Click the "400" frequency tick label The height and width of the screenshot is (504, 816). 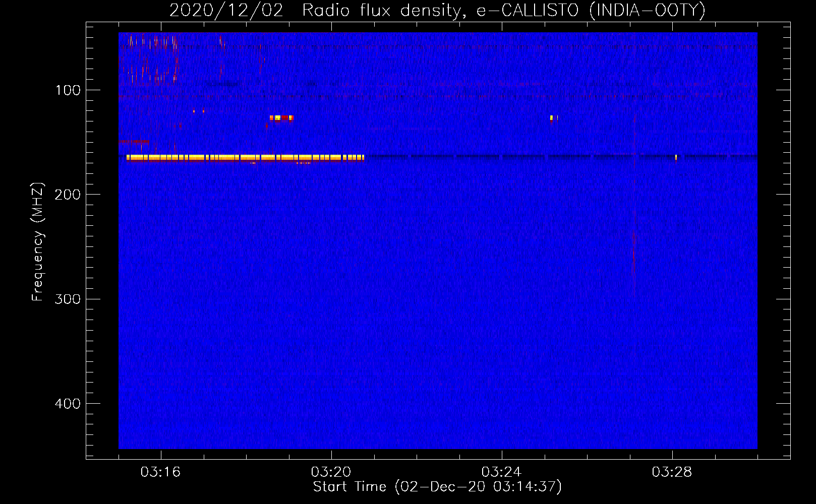pos(68,404)
